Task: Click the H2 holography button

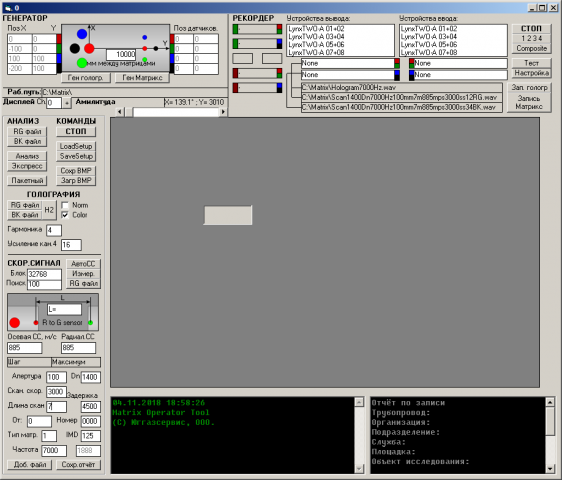Action: tap(49, 210)
